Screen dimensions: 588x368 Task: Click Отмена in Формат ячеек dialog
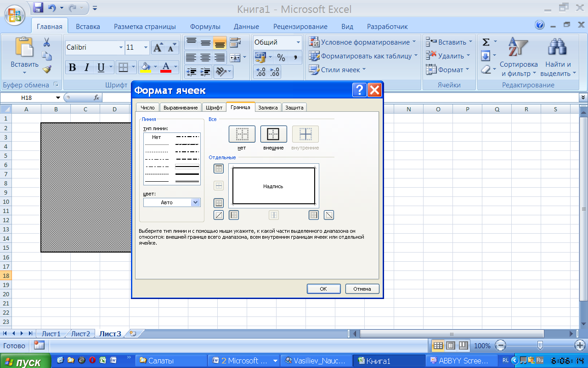coord(362,289)
